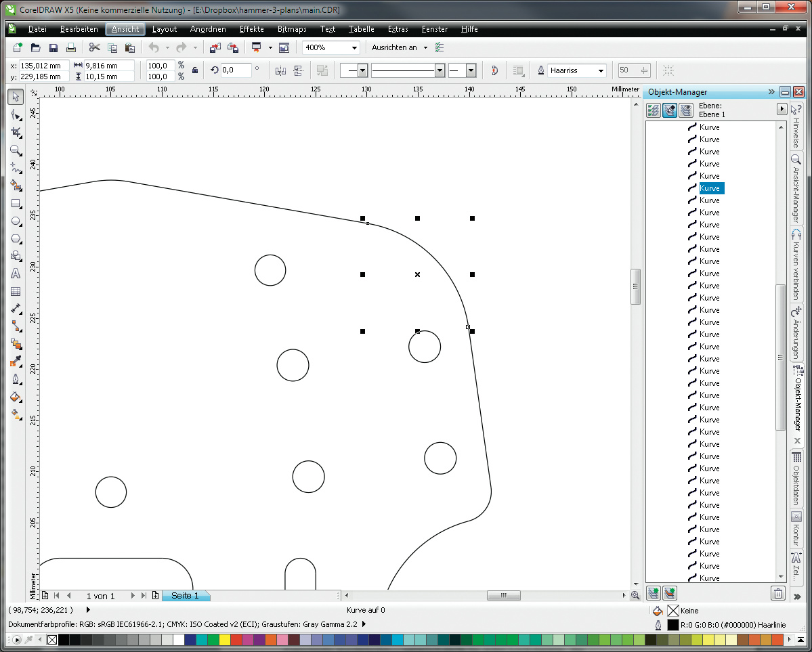Viewport: 812px width, 652px height.
Task: Select the Zoom tool in the toolbox
Action: coord(16,150)
